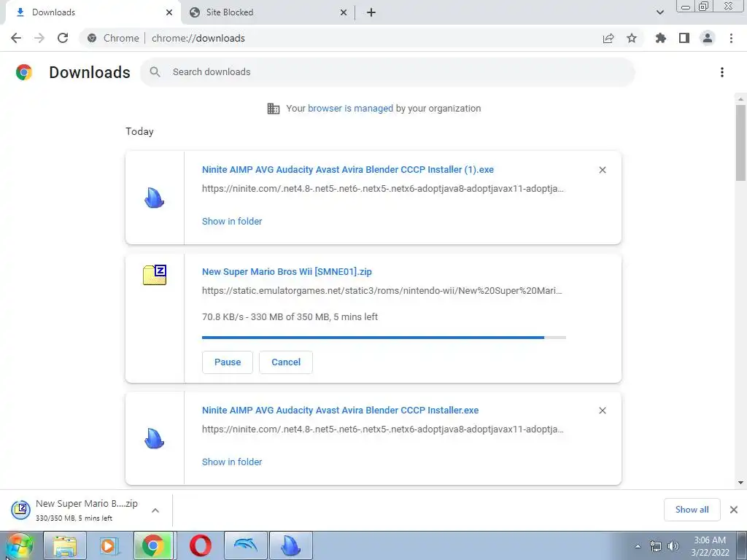Viewport: 747px width, 560px height.
Task: Click the zip file icon for Mario download
Action: (x=155, y=275)
